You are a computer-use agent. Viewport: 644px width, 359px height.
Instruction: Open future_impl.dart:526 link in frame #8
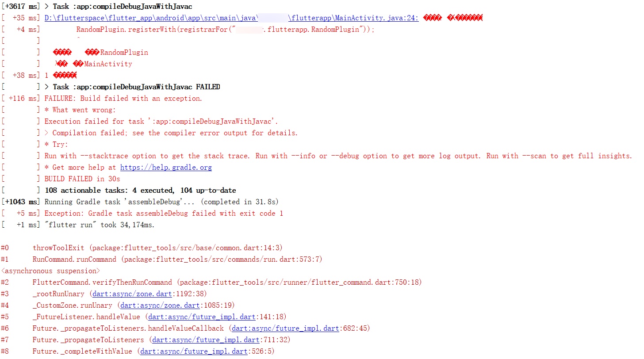(193, 351)
